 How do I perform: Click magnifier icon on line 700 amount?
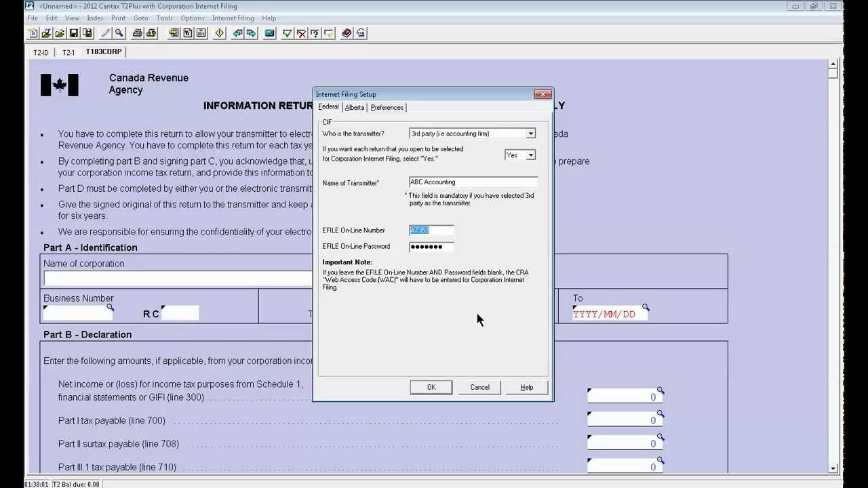click(x=660, y=414)
